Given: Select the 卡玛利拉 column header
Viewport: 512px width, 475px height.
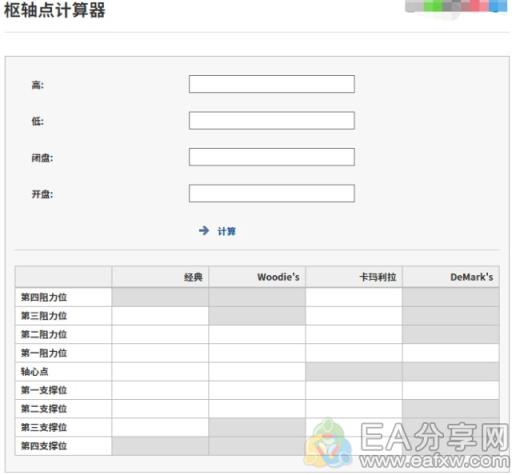Looking at the screenshot, I should (354, 277).
